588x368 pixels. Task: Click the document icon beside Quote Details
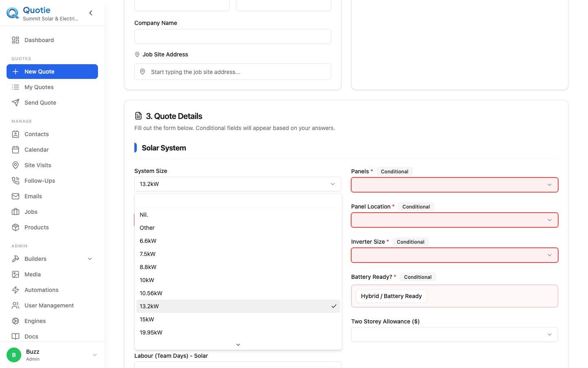click(138, 116)
